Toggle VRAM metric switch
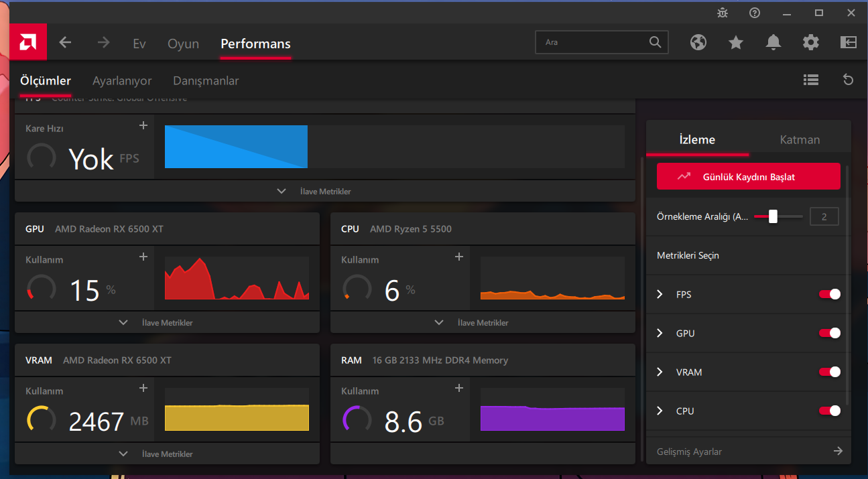 830,372
